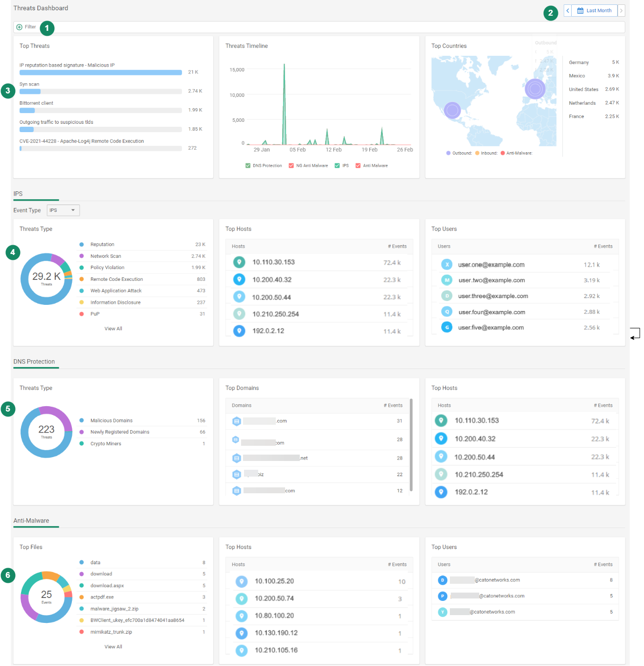The width and height of the screenshot is (644, 666).
Task: Click host icon for 192.0.2.12 in DNS Protection
Action: [x=441, y=492]
